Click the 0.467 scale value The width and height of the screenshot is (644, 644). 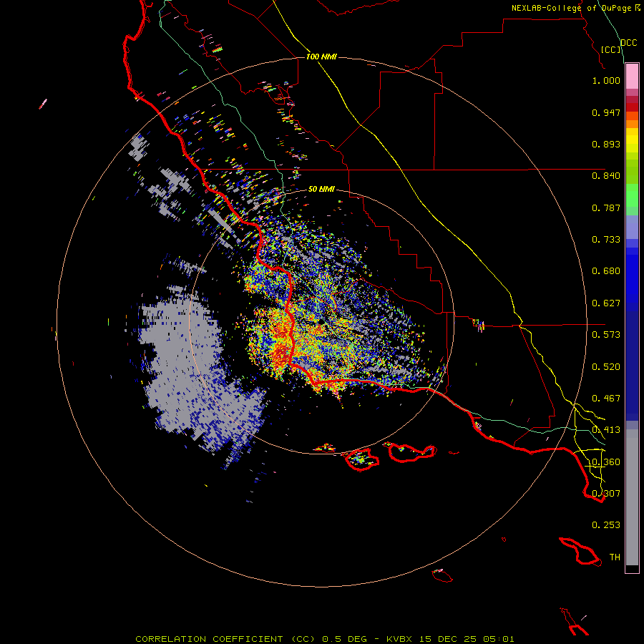coord(606,399)
